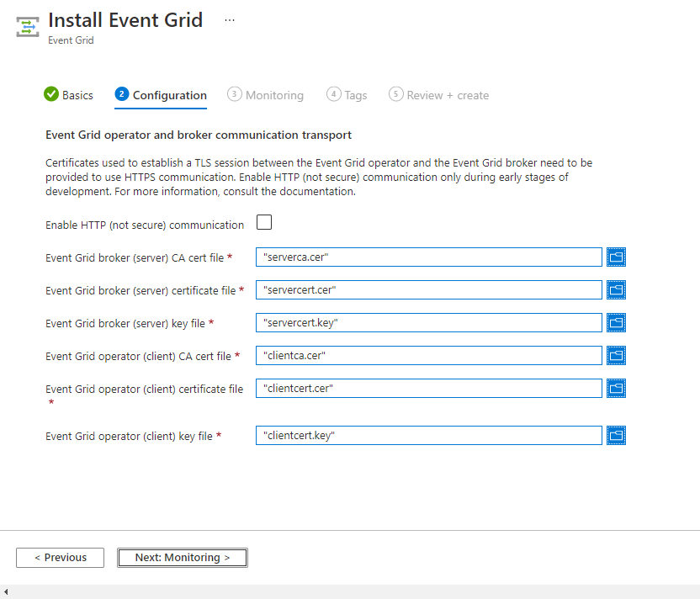The width and height of the screenshot is (700, 599).
Task: Open file picker for servercert.cer field
Action: coord(616,289)
